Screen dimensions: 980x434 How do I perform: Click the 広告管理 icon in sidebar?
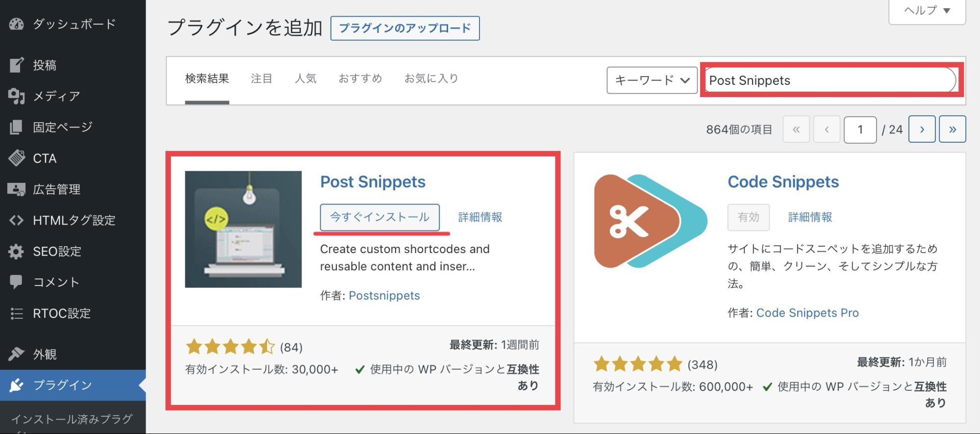click(16, 189)
